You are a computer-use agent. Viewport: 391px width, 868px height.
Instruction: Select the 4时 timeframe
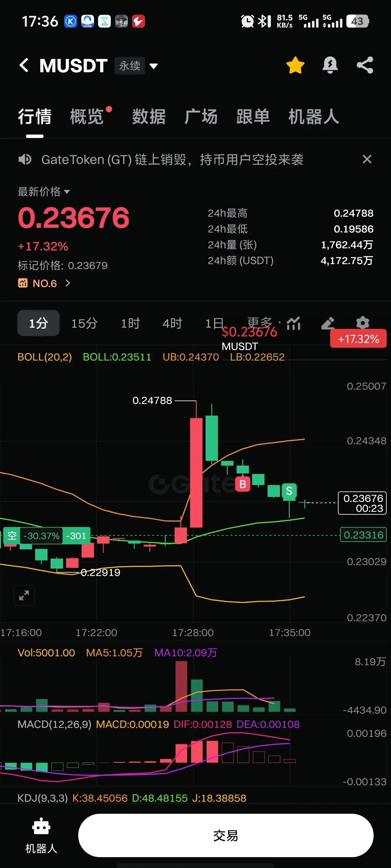click(x=172, y=323)
